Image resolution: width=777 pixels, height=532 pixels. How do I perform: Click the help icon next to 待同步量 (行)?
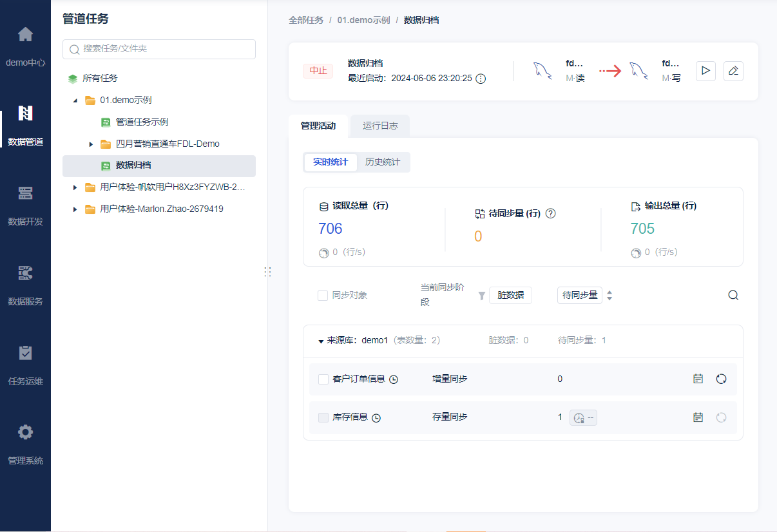[x=550, y=214]
